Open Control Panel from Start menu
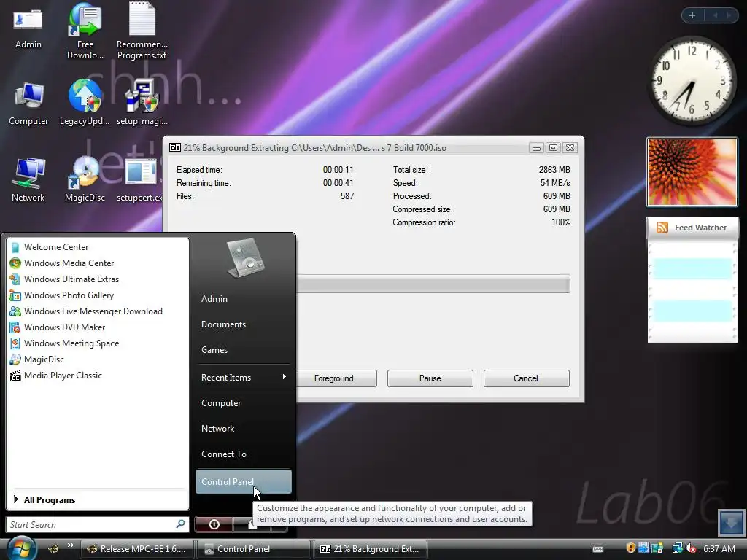 (244, 482)
